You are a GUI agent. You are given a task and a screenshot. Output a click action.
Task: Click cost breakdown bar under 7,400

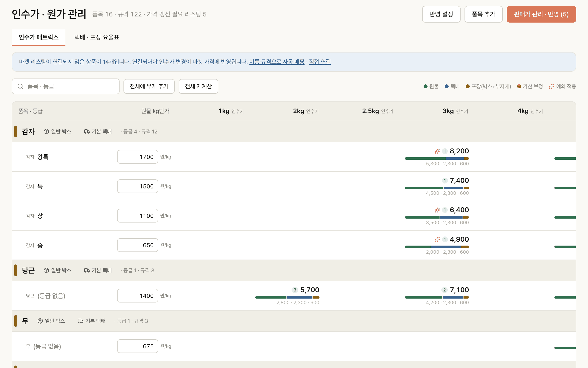437,188
